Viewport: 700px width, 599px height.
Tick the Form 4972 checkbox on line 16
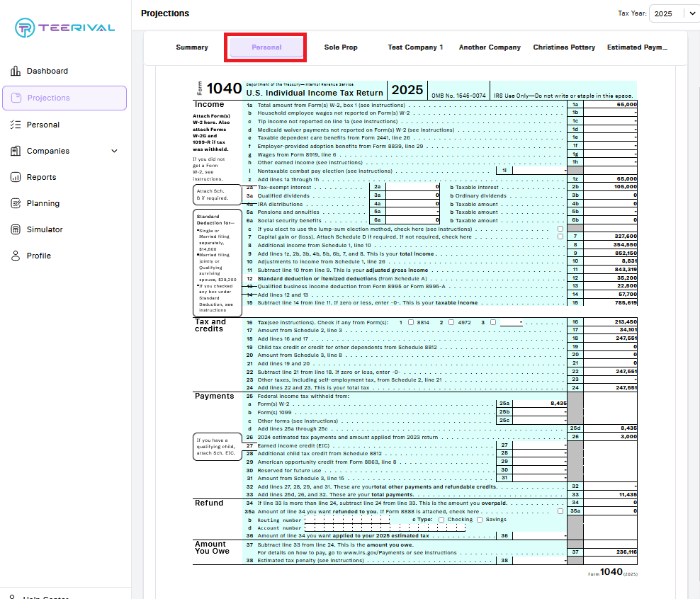point(451,322)
